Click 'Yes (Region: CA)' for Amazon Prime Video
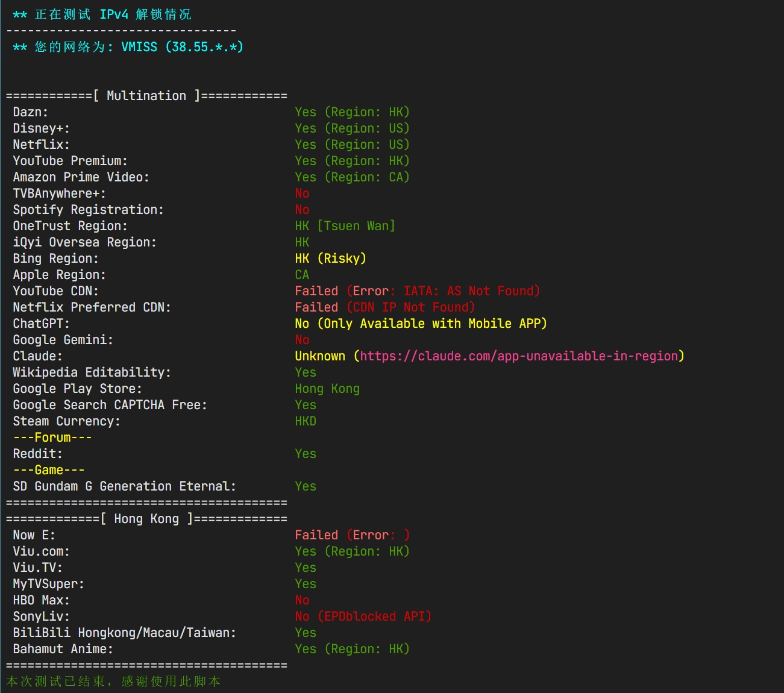784x693 pixels. tap(352, 177)
